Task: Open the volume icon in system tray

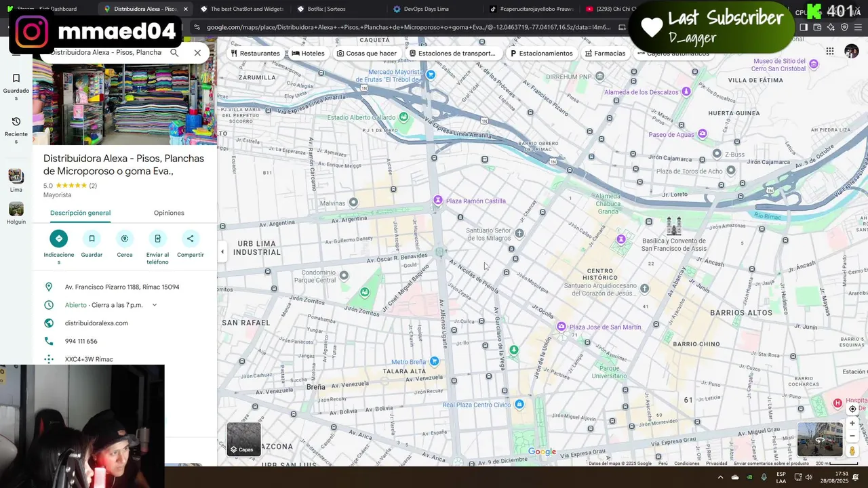Action: click(808, 477)
